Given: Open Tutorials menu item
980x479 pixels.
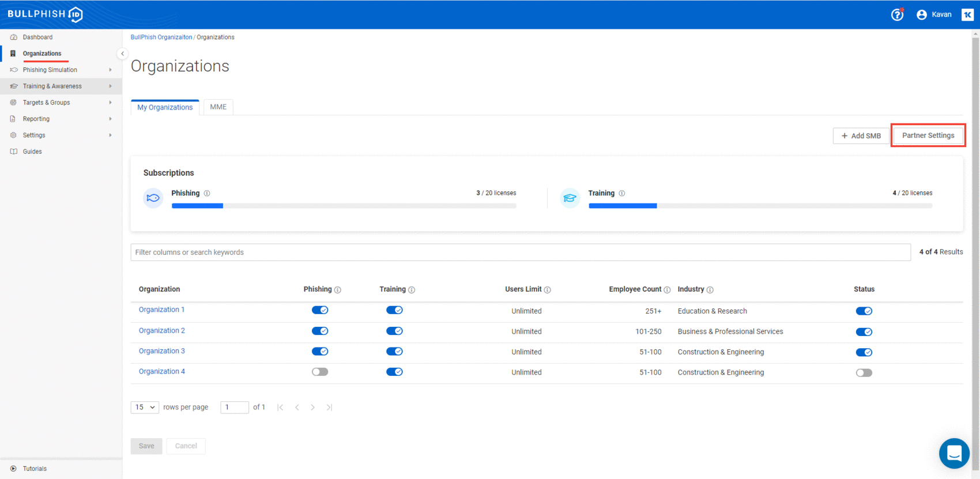Looking at the screenshot, I should point(61,469).
